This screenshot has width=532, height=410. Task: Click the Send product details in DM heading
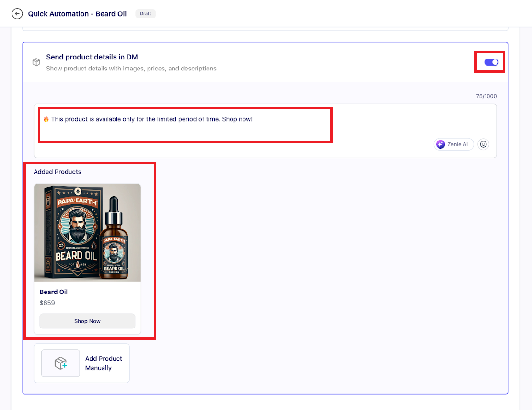point(92,57)
